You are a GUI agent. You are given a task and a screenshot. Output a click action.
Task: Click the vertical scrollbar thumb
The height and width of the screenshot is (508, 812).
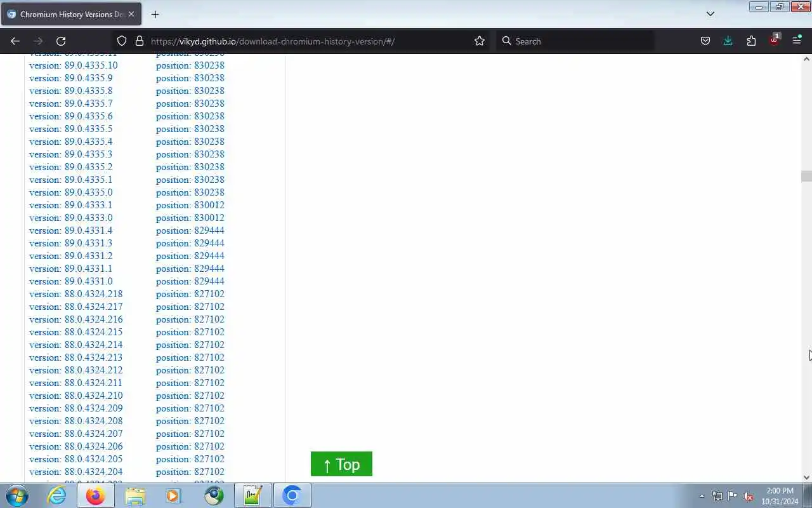[x=806, y=176]
